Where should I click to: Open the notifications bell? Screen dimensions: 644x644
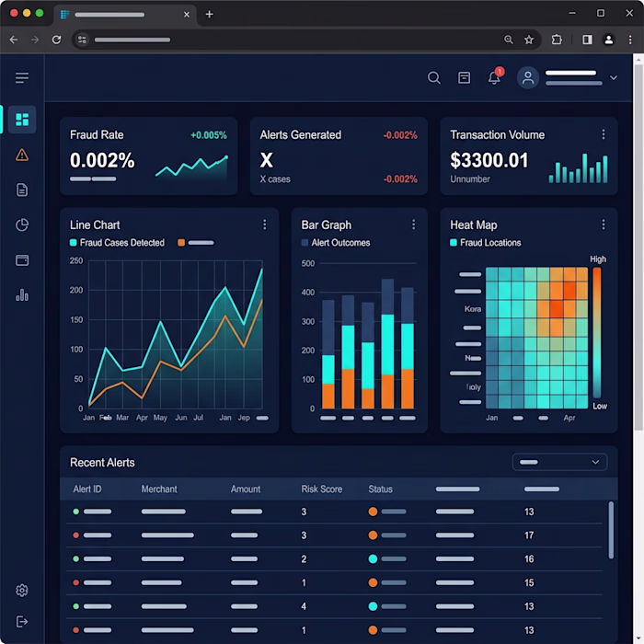495,76
